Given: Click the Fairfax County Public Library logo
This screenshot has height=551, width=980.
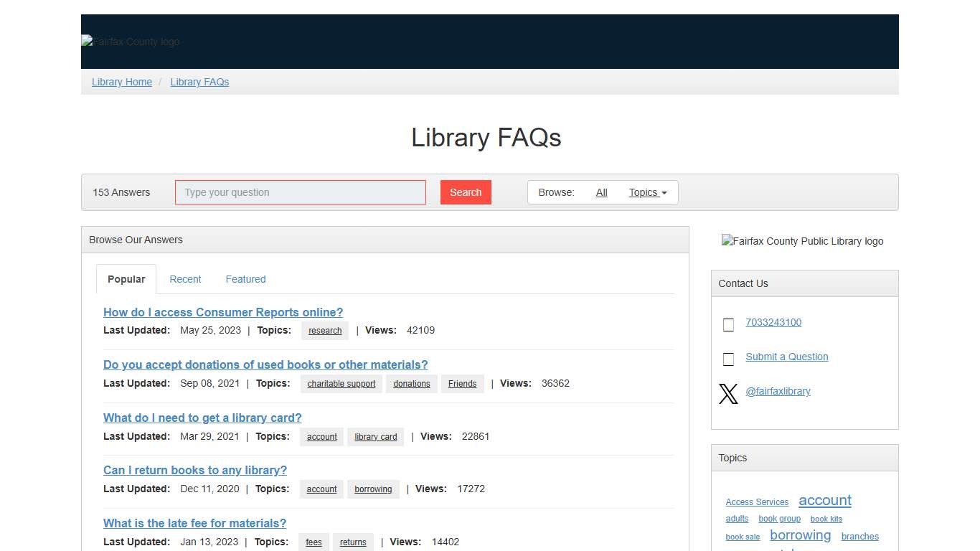Looking at the screenshot, I should pos(802,241).
